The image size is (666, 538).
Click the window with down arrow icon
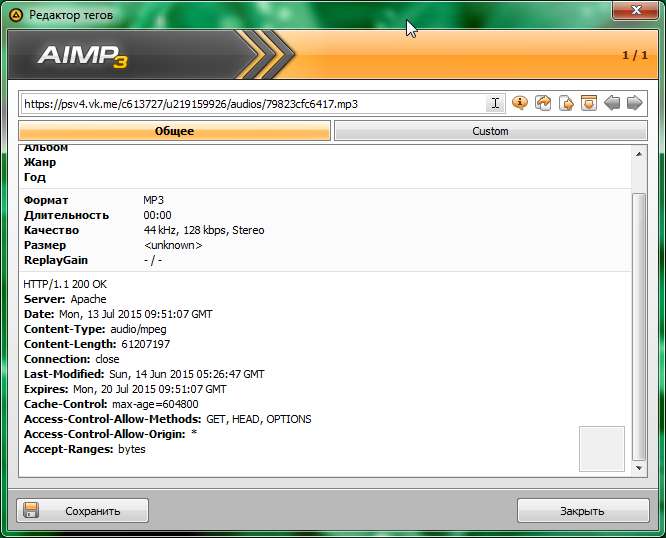point(588,103)
